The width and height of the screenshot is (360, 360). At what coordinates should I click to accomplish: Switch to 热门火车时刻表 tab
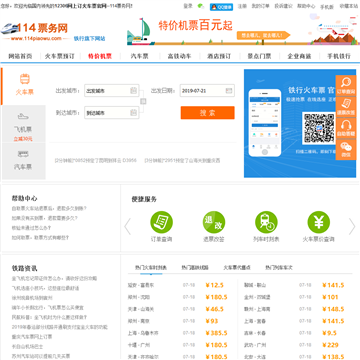coord(151,268)
